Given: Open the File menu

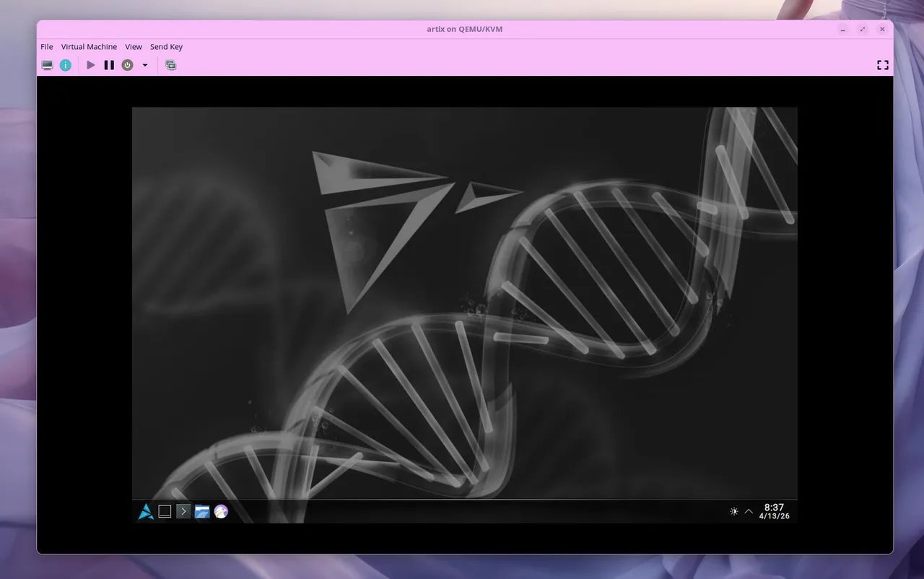Looking at the screenshot, I should pyautogui.click(x=46, y=46).
